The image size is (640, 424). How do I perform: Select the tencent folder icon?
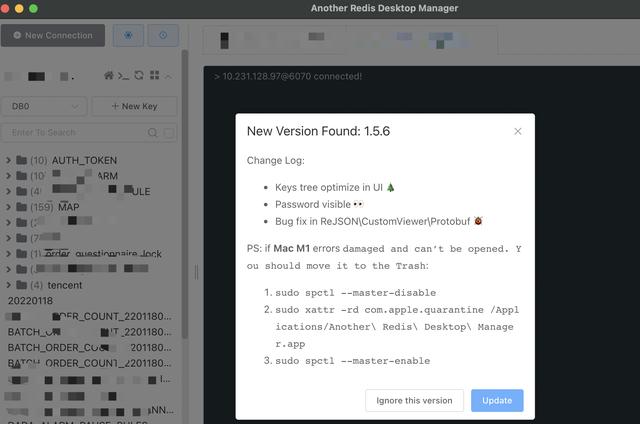point(21,284)
